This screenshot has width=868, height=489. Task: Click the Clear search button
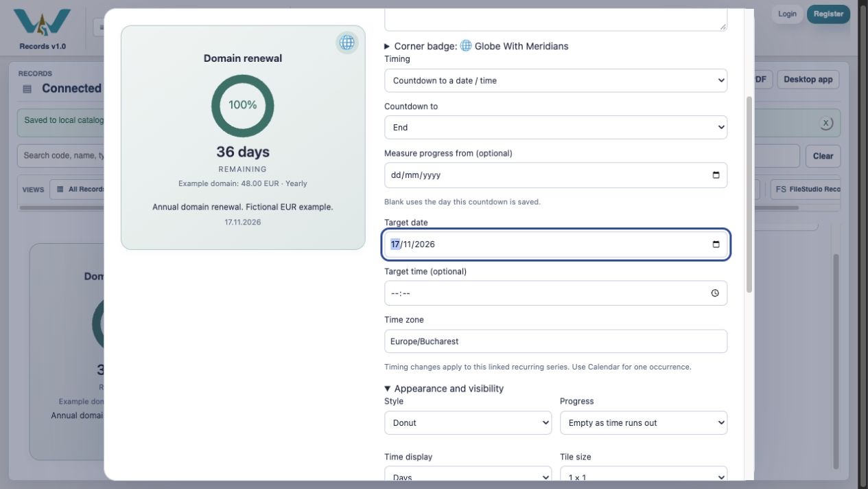tap(823, 156)
